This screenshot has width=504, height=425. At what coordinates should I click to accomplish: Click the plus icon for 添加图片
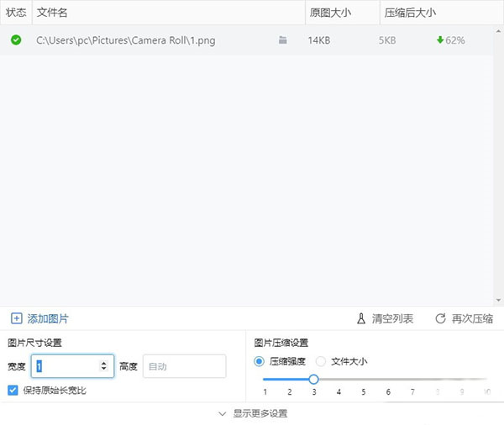17,318
